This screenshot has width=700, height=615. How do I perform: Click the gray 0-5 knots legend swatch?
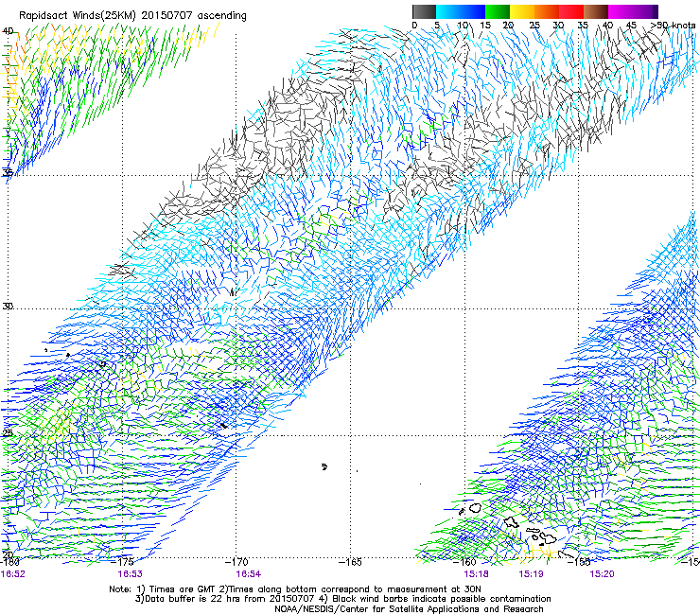tap(424, 11)
